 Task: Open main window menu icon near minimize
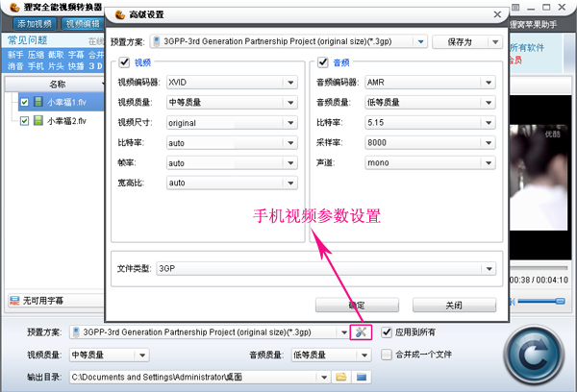tap(515, 8)
